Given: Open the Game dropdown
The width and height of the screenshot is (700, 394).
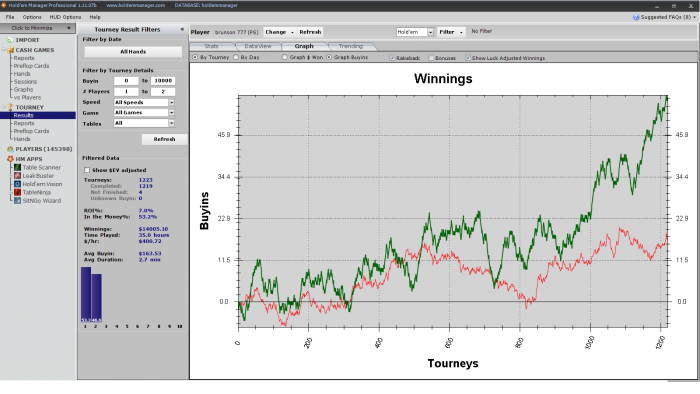Looking at the screenshot, I should coord(171,112).
